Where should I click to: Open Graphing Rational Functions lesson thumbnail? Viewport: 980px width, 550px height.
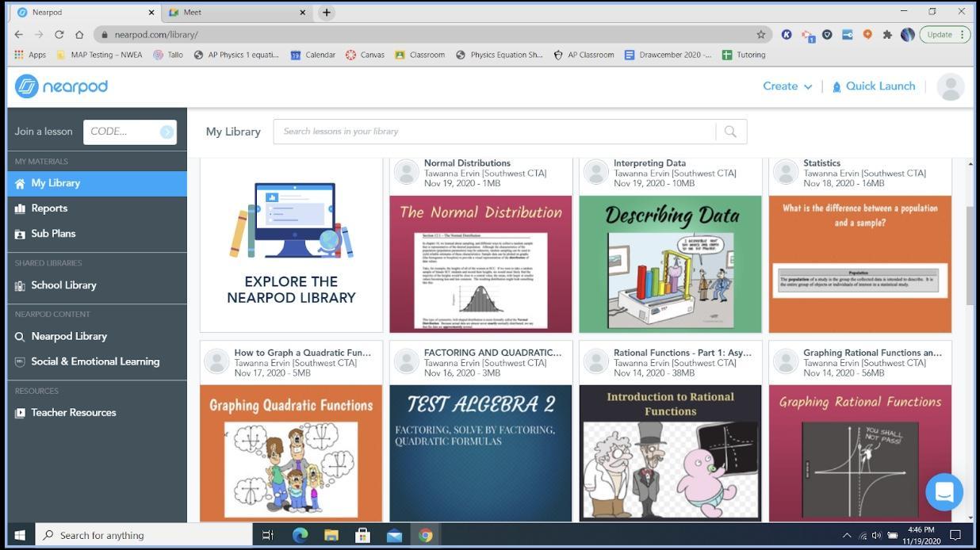point(859,453)
